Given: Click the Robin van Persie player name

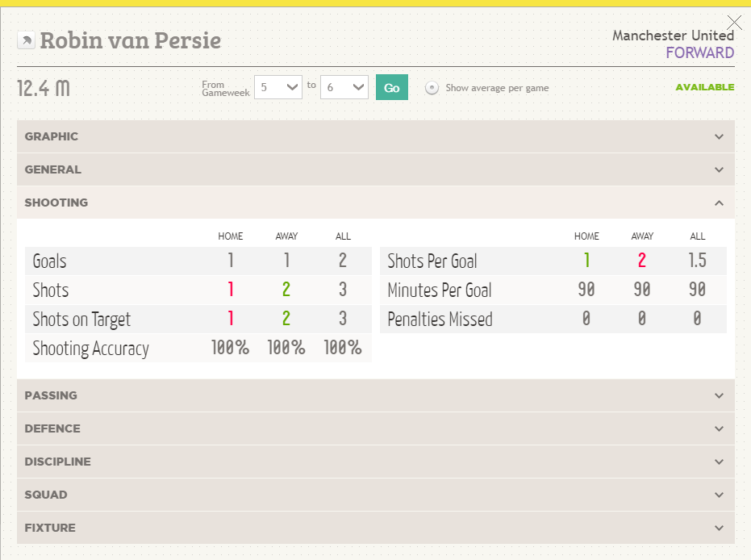Looking at the screenshot, I should point(131,40).
